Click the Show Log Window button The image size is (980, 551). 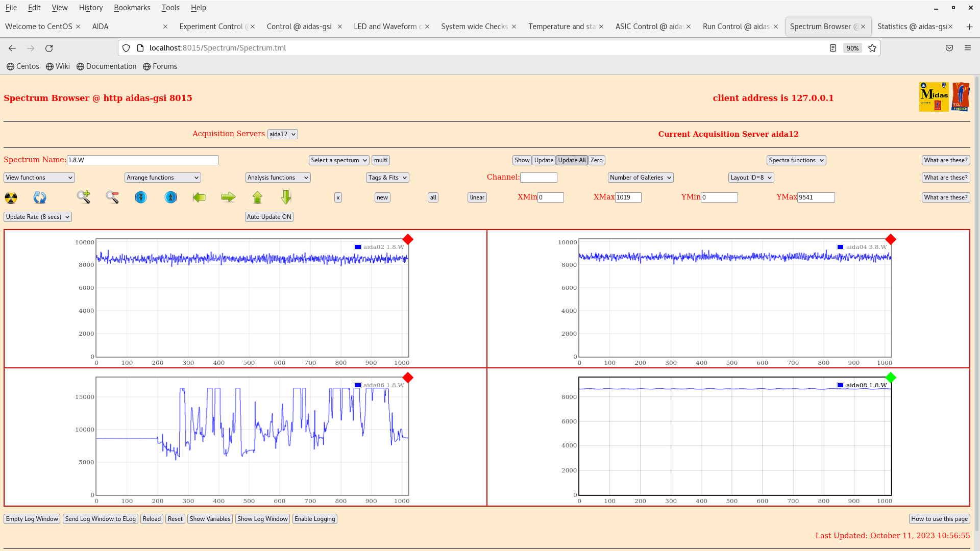click(x=262, y=519)
